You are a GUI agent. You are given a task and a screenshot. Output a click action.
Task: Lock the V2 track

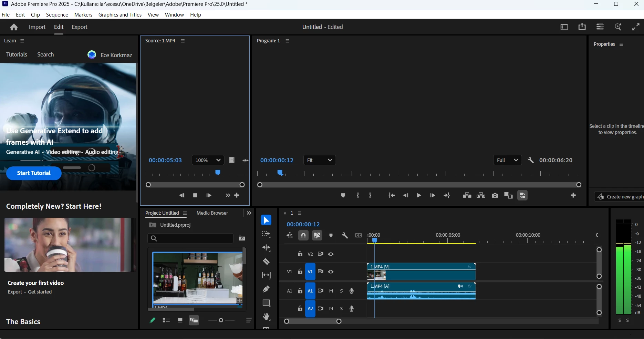pos(300,254)
